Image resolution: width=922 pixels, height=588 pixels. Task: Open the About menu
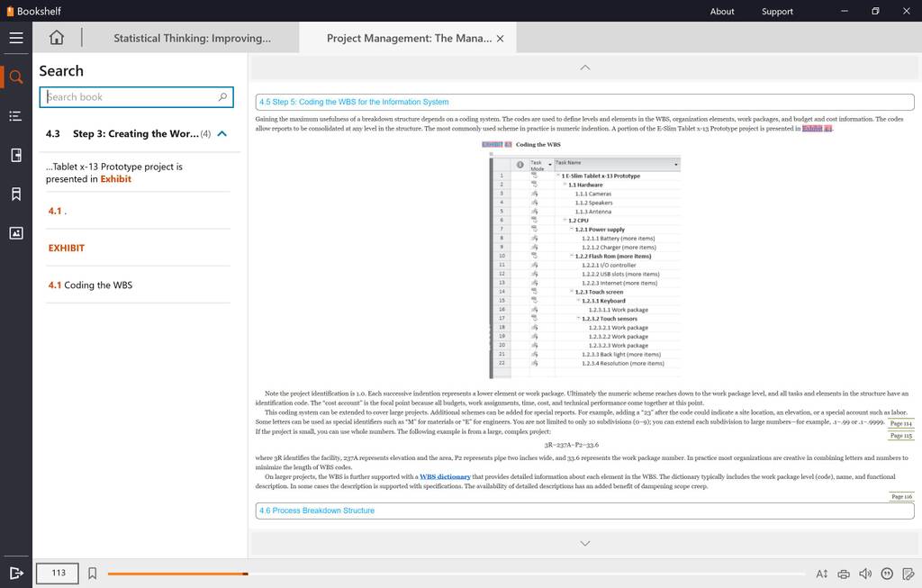pos(721,11)
